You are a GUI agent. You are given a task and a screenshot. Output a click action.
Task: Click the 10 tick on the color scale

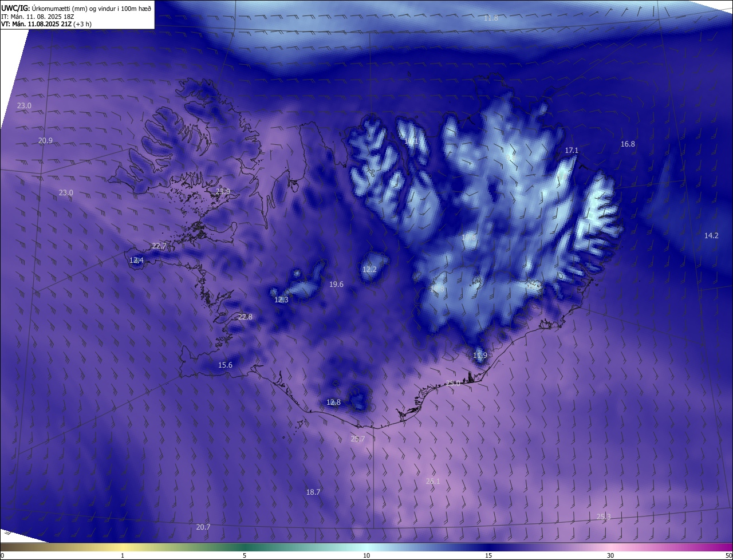pos(366,555)
